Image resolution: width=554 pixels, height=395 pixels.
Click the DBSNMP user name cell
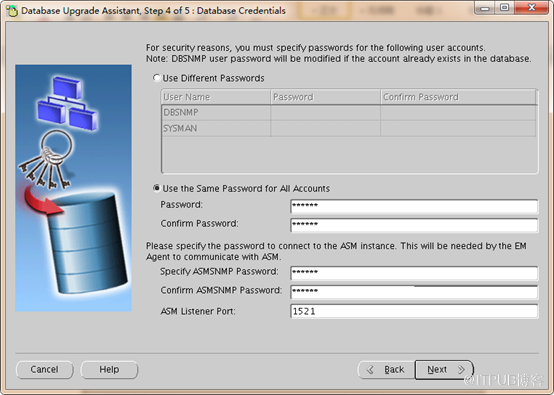pyautogui.click(x=216, y=113)
